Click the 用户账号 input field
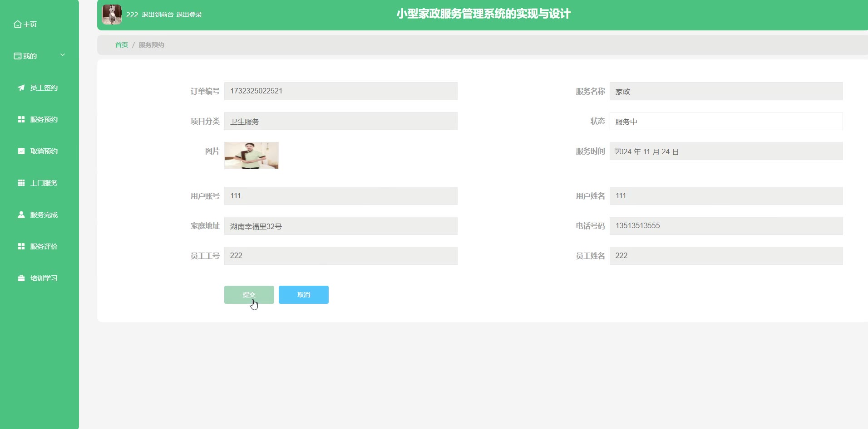This screenshot has width=868, height=429. pyautogui.click(x=341, y=196)
